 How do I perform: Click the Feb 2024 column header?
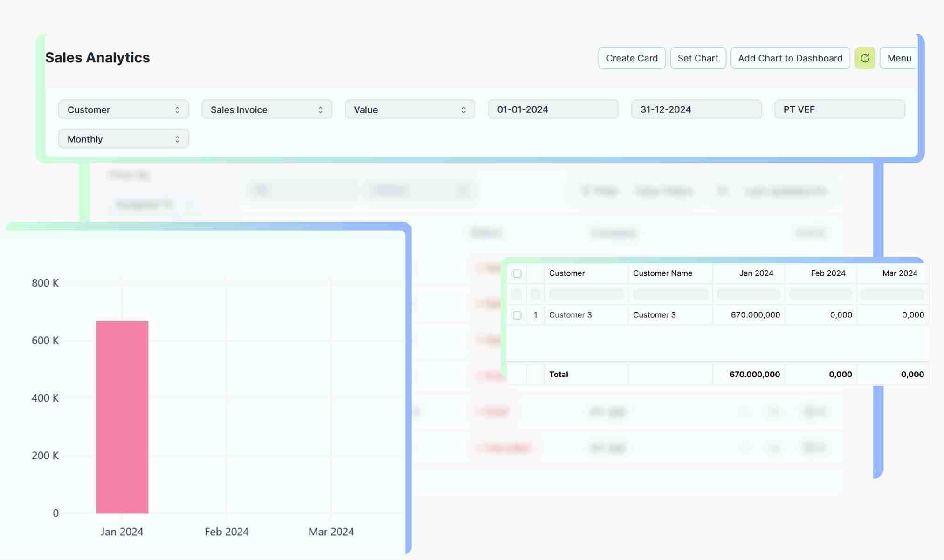pyautogui.click(x=827, y=273)
